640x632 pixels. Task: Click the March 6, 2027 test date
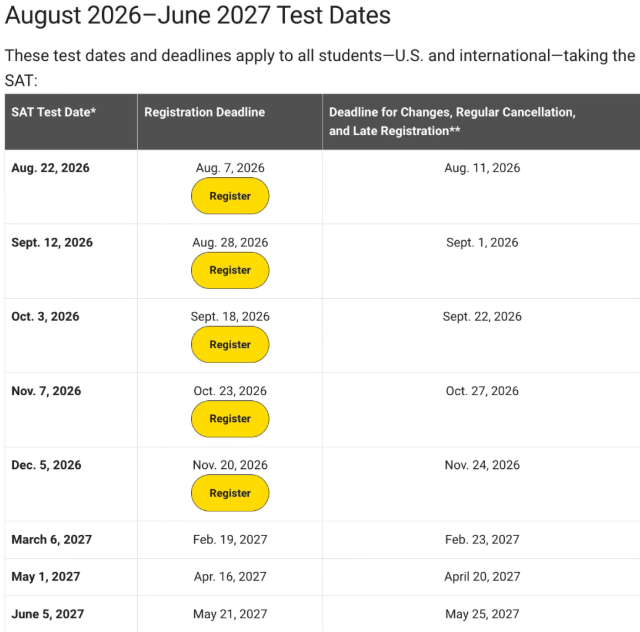51,539
